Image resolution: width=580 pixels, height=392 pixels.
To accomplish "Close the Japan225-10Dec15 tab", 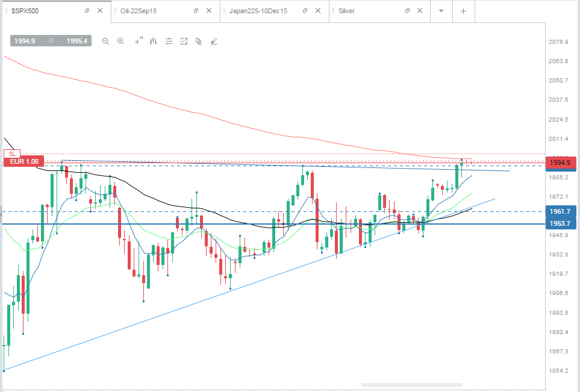I will point(318,11).
